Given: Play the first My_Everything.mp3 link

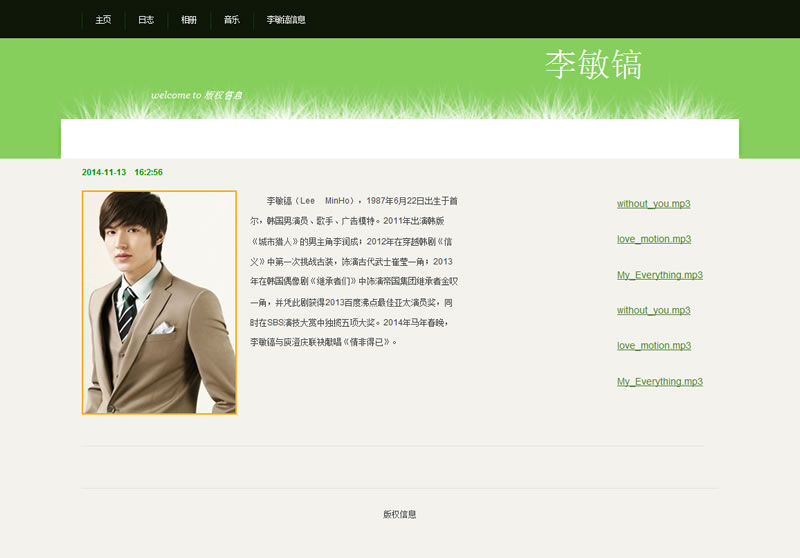Looking at the screenshot, I should pyautogui.click(x=659, y=275).
